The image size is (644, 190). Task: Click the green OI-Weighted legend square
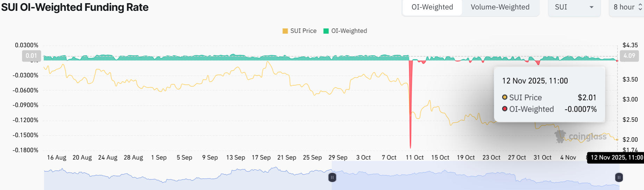[326, 31]
